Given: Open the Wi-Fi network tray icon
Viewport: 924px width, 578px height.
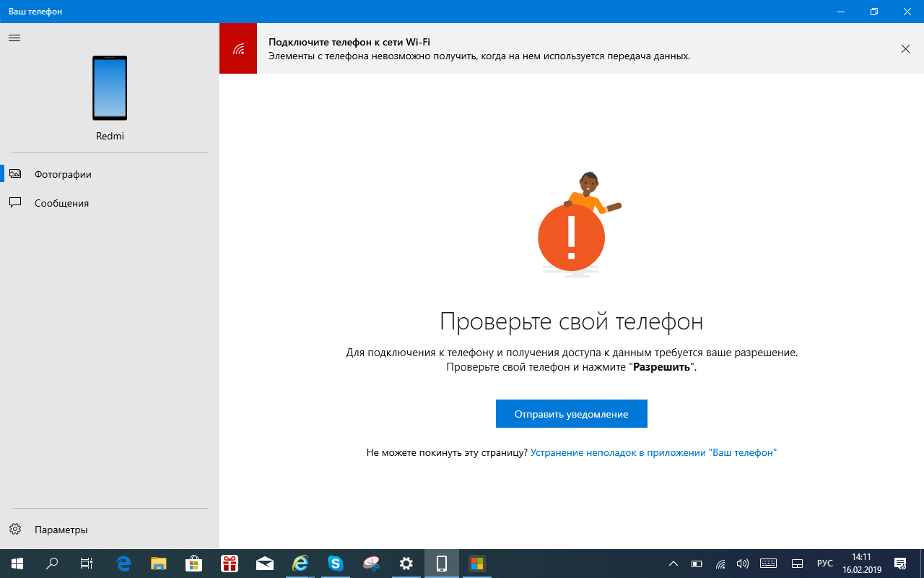Looking at the screenshot, I should pos(720,564).
